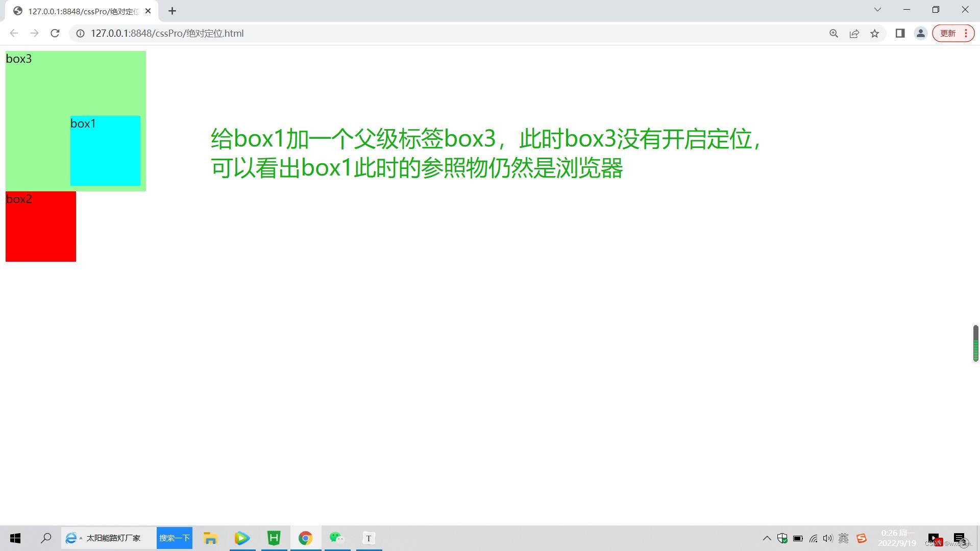Screen dimensions: 980x551
Task: Open the Chrome profile avatar
Action: [x=920, y=33]
